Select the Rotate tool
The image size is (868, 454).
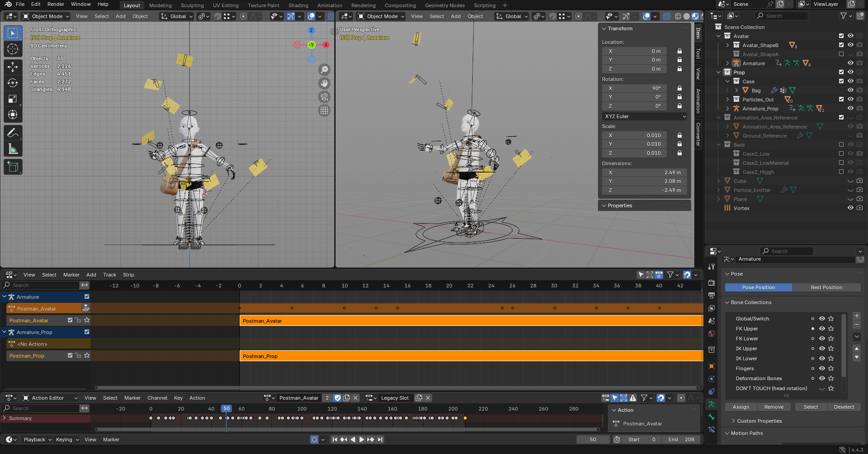click(x=13, y=83)
